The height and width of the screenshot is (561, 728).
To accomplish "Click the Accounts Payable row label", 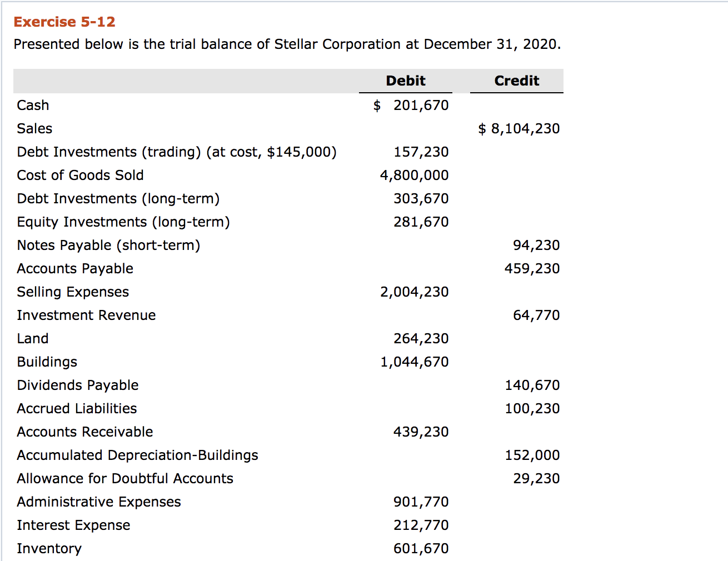I will coord(74,268).
